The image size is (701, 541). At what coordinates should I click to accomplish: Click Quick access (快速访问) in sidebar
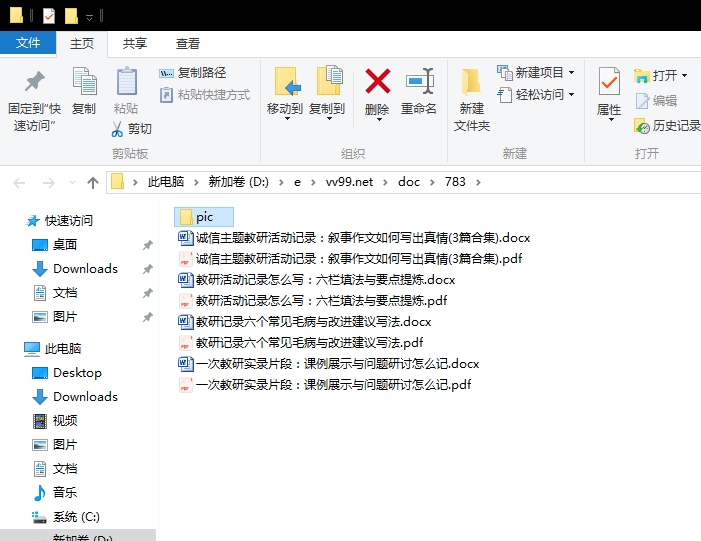click(x=59, y=220)
